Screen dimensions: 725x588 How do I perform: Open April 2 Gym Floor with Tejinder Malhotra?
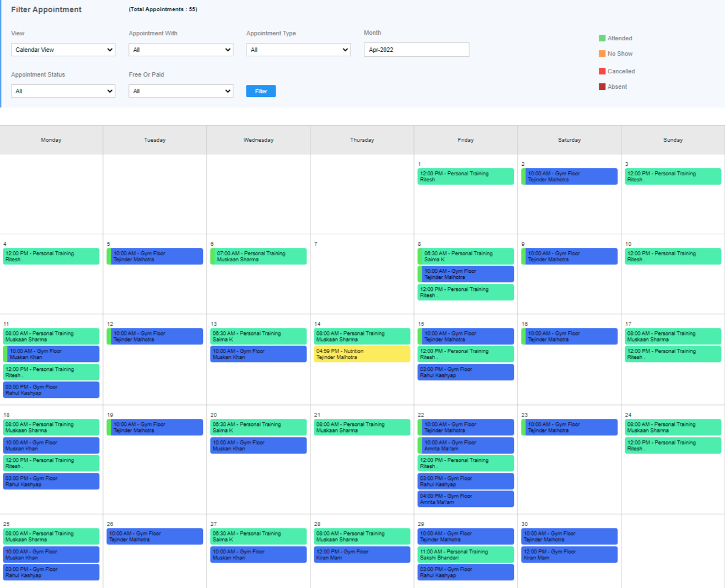click(570, 176)
